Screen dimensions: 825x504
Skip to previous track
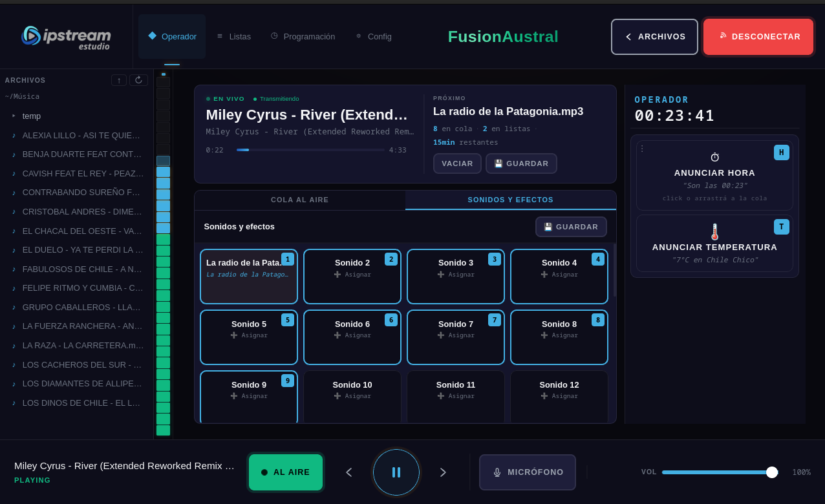click(349, 472)
